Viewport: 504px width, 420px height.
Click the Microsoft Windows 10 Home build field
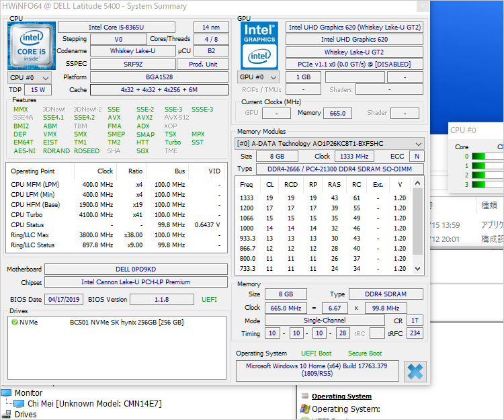tap(317, 370)
